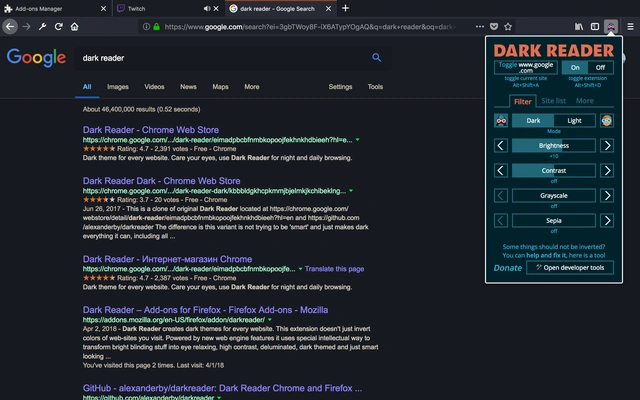
Task: Open the wrench developer icon in toolbar
Action: point(42,27)
